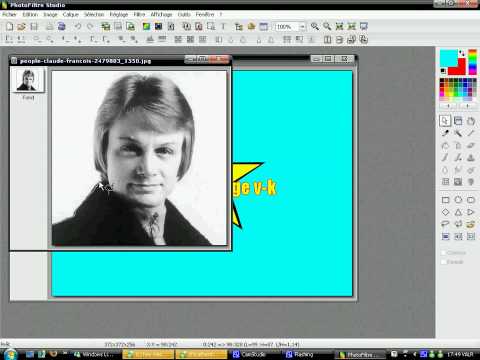Open the Edition menu

tap(30, 14)
